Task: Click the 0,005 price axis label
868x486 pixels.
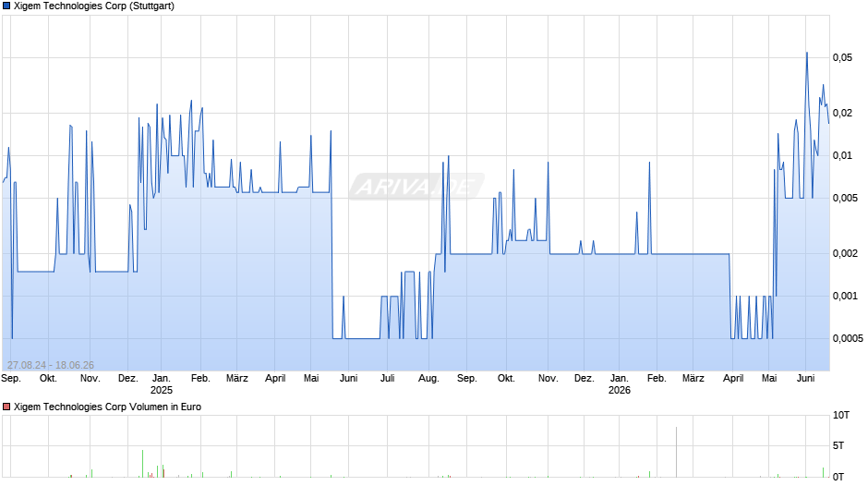Action: (845, 198)
